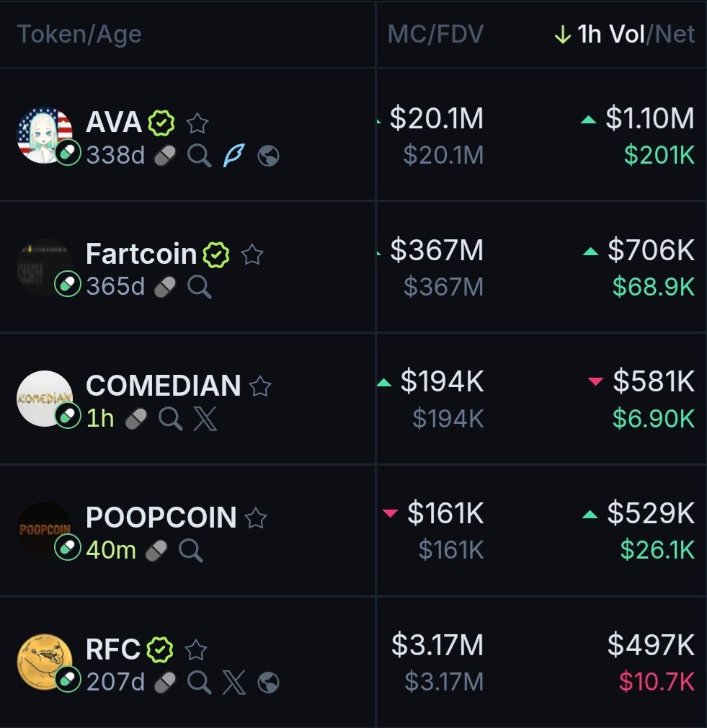The image size is (707, 728).
Task: Add COMEDIAN to favorites via star
Action: [x=259, y=387]
